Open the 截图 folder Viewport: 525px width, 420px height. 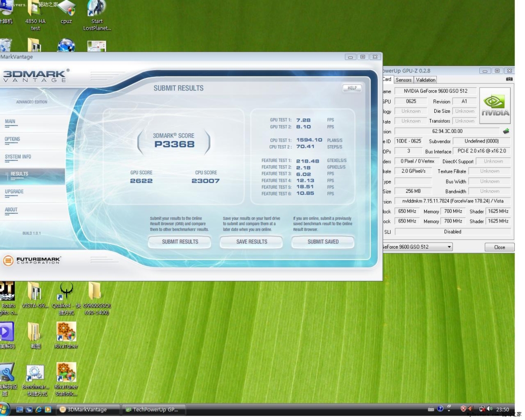(x=35, y=335)
